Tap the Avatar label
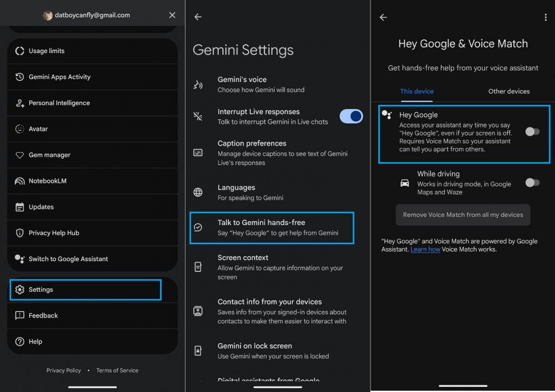This screenshot has height=392, width=555. (38, 129)
